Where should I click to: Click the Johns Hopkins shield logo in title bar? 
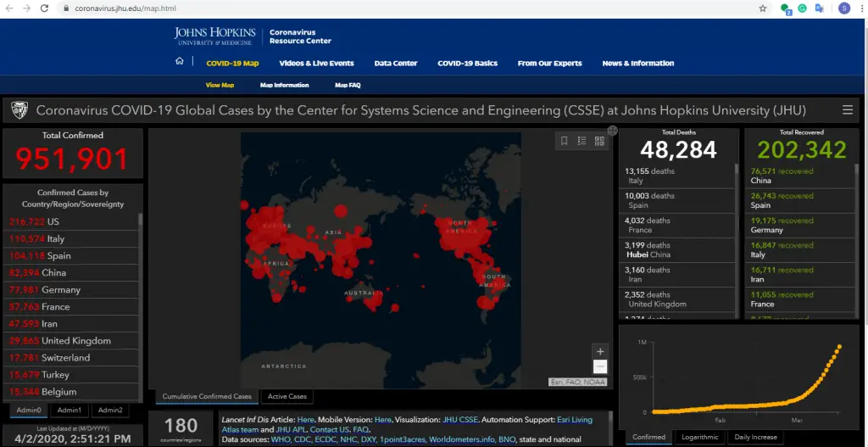[x=20, y=109]
